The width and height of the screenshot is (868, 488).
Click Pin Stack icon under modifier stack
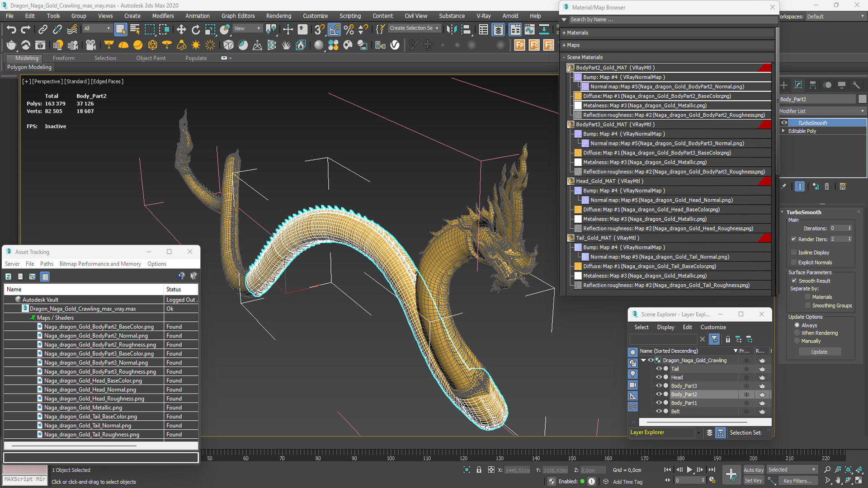(x=784, y=187)
